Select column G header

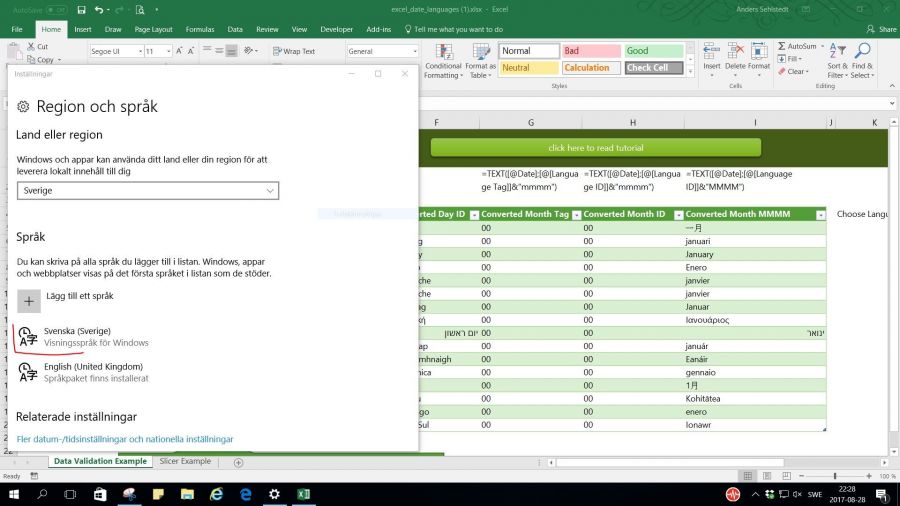[530, 123]
